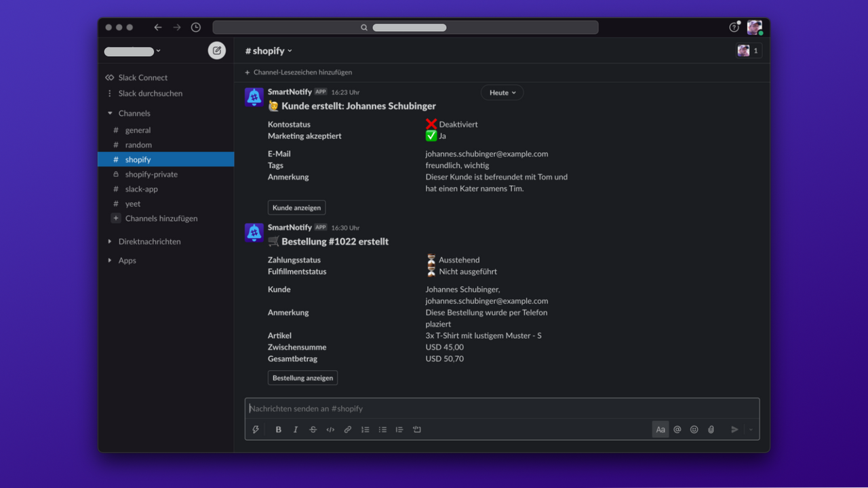
Task: Toggle the Aa formatting toolbar button
Action: 660,429
